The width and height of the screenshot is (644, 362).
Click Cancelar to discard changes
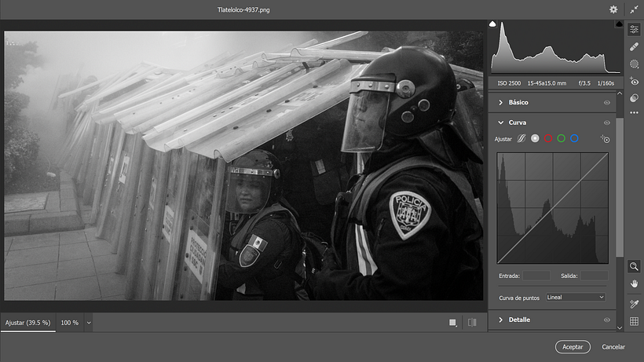click(613, 346)
